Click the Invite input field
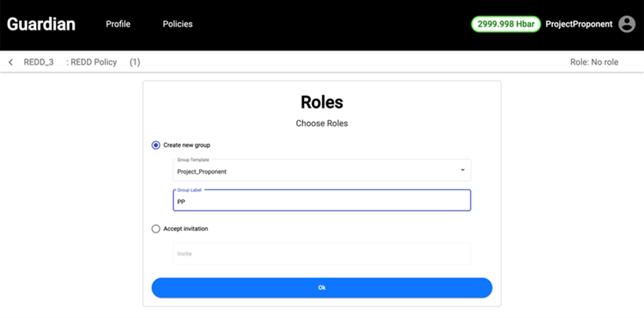Viewport: 644px width, 318px height. pos(322,253)
